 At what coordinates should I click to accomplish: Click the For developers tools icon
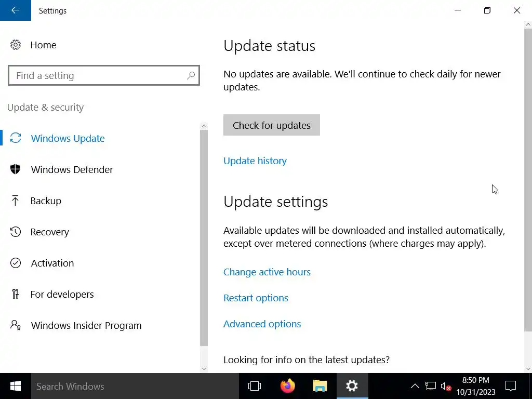click(15, 294)
